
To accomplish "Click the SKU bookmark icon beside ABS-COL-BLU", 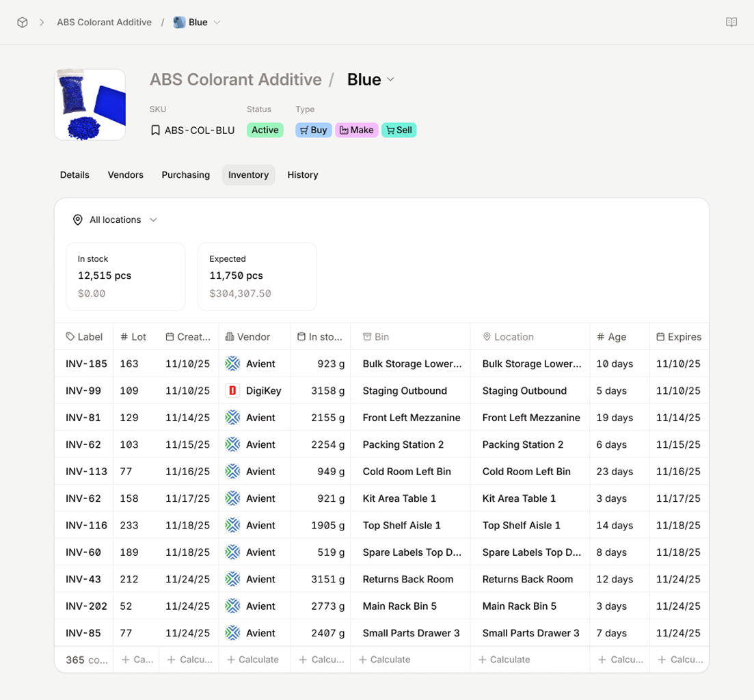I will coord(155,131).
